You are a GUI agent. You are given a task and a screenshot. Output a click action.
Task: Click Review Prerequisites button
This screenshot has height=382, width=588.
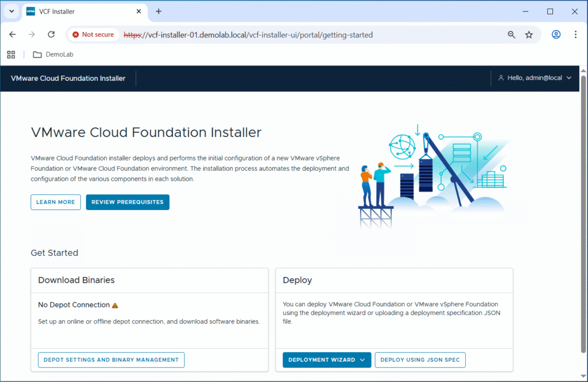coord(127,202)
